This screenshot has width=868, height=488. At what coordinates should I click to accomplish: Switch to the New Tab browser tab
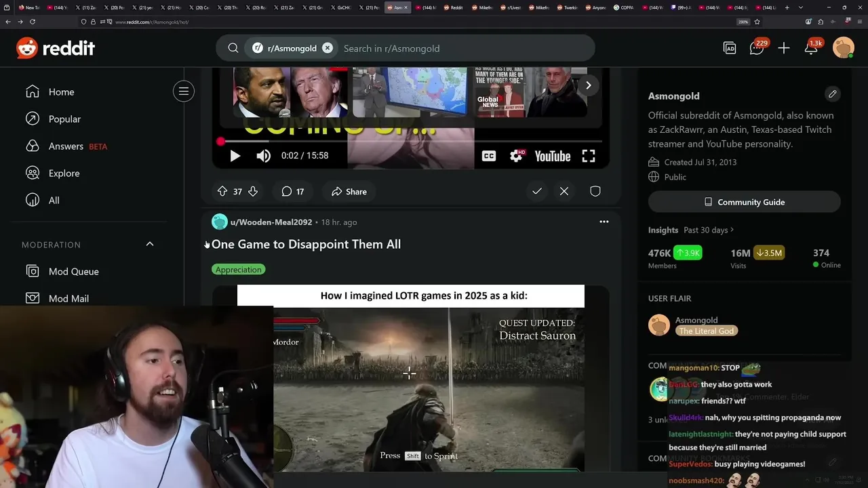coord(29,7)
